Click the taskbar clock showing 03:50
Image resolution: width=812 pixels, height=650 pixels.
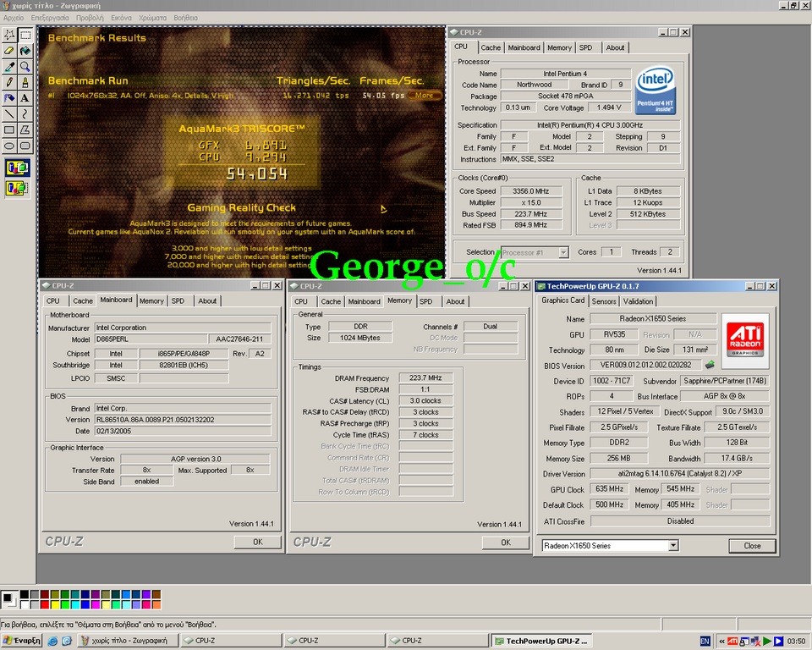tap(797, 642)
